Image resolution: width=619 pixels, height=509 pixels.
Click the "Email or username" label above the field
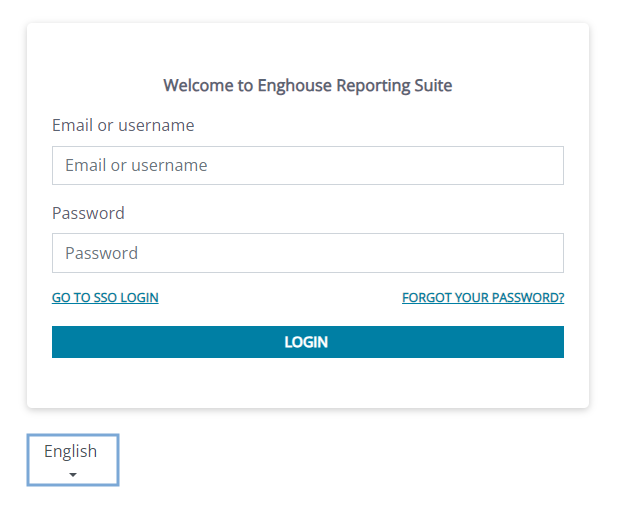[123, 126]
